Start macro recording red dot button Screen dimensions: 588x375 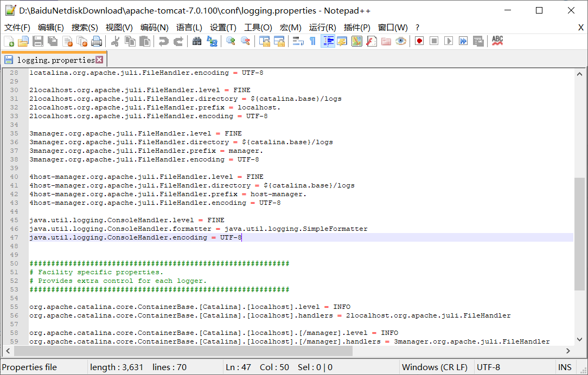point(419,41)
